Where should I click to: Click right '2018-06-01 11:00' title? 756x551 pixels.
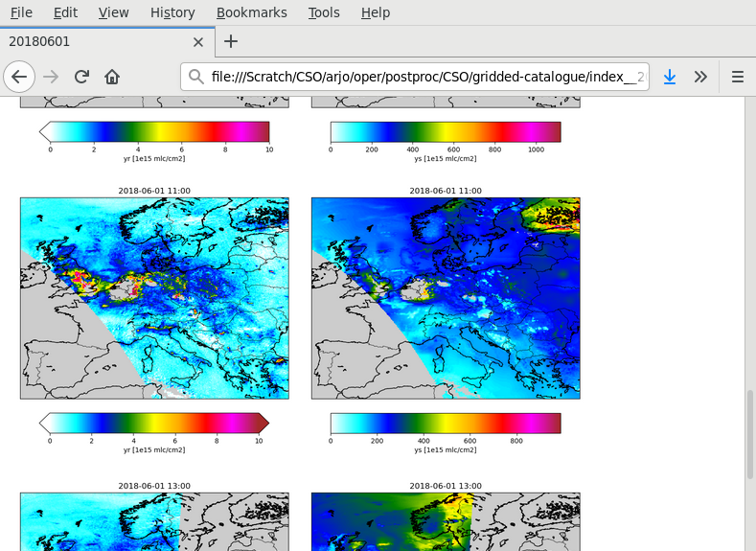[446, 191]
